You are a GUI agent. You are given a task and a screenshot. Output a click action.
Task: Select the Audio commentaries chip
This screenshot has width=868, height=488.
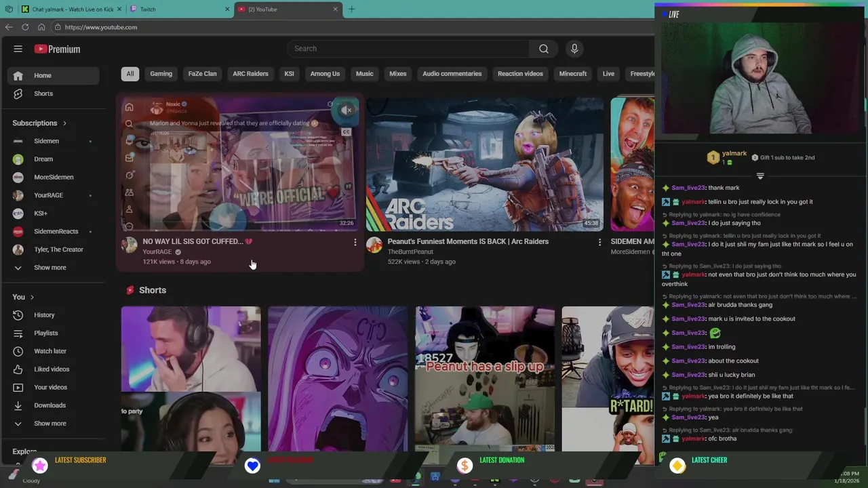[x=452, y=74]
